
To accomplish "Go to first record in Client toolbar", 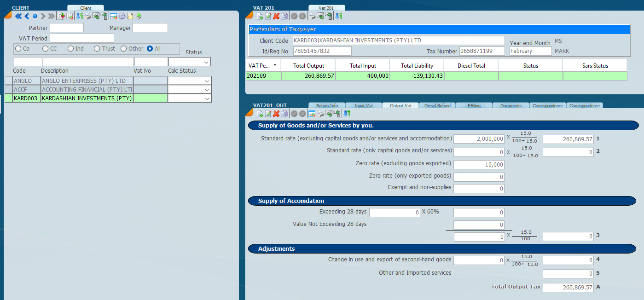I will (18, 16).
